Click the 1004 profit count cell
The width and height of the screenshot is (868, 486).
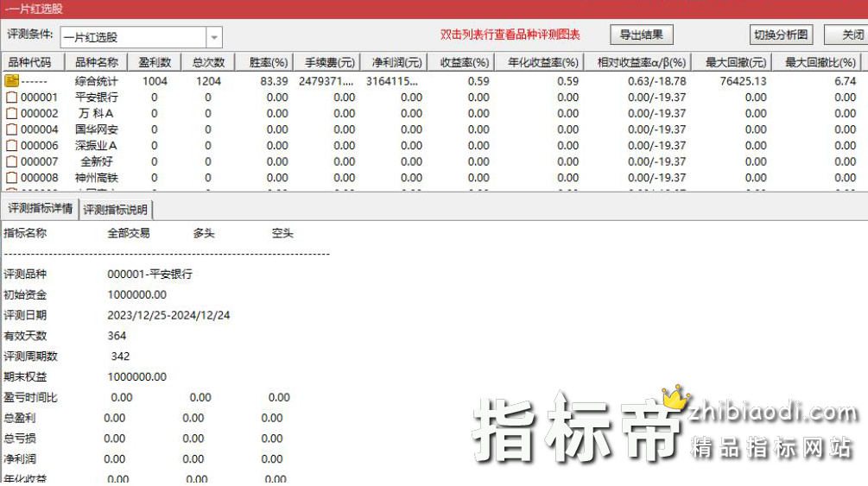click(x=155, y=81)
